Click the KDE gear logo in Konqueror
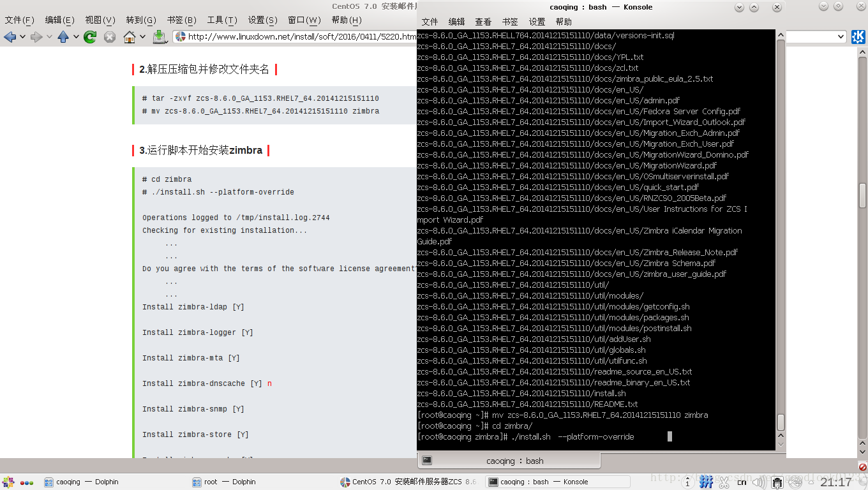This screenshot has height=490, width=868. point(858,37)
